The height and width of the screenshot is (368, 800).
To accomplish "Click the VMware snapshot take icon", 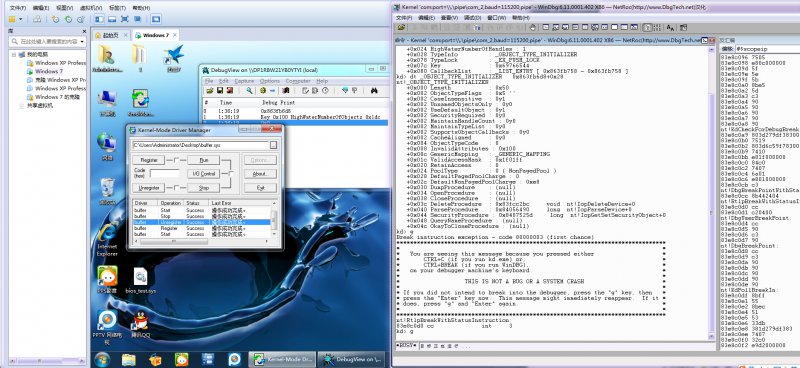I will click(x=55, y=19).
